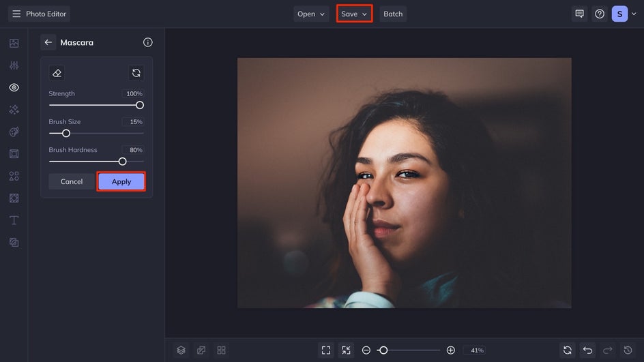The image size is (644, 362).
Task: Zoom out with the minus button
Action: pos(366,350)
